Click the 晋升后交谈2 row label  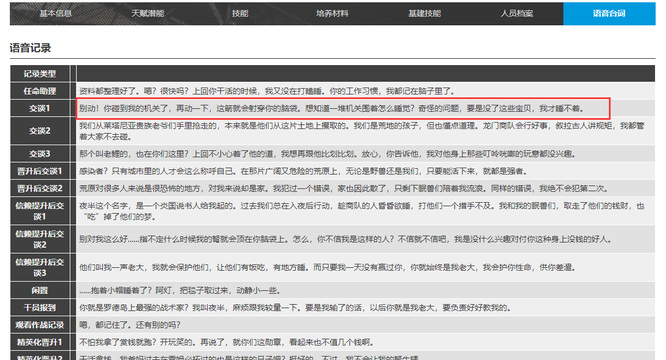[x=40, y=188]
